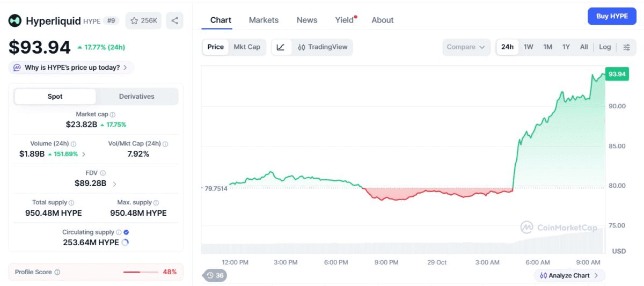Select the 1M time range

tap(547, 47)
